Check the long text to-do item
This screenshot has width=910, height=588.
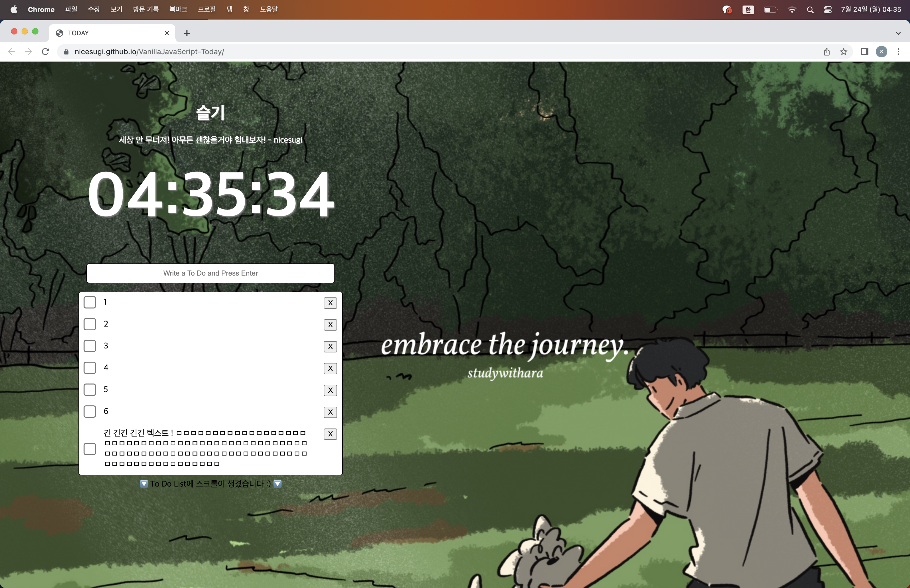[x=90, y=449]
